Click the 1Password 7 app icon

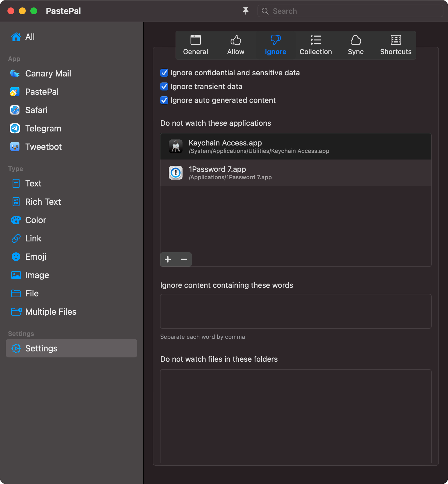(x=176, y=173)
